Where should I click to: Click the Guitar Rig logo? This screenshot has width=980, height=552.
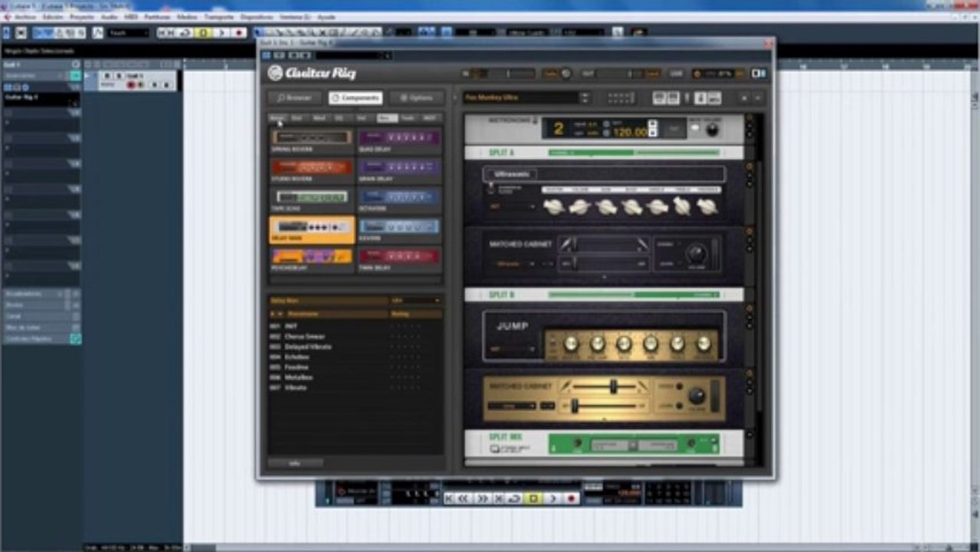click(x=312, y=73)
